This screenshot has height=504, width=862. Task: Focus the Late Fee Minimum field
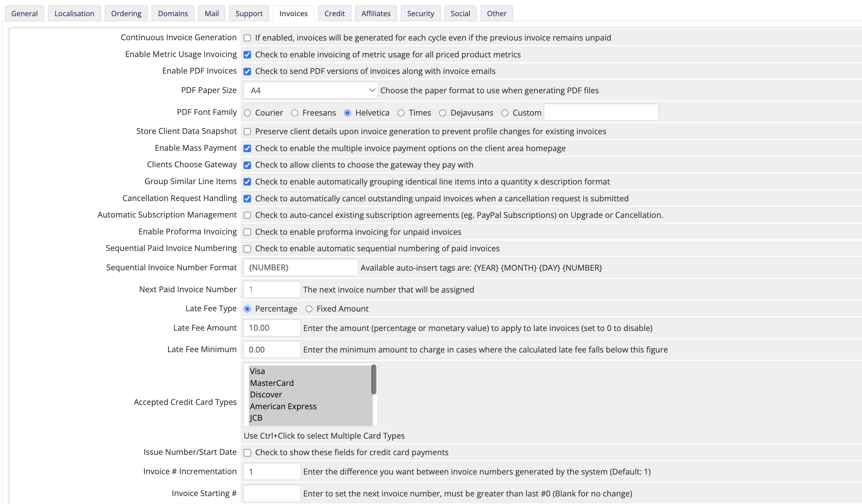pos(272,349)
